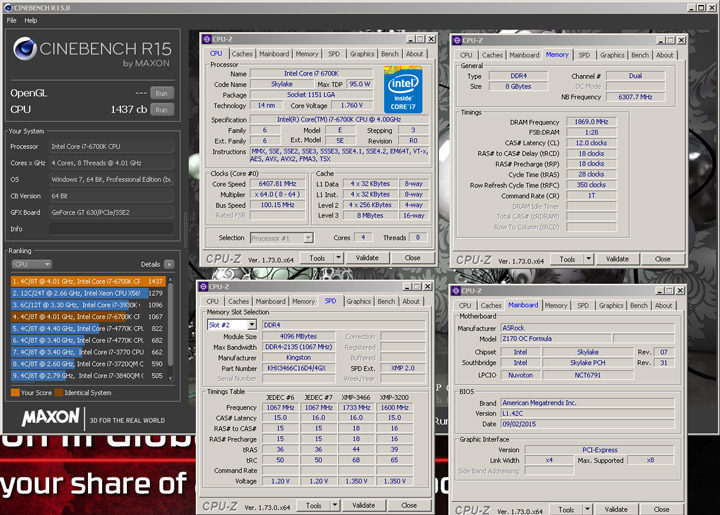Open the Processor #1 selection dropdown
This screenshot has height=515, width=720.
tap(282, 237)
